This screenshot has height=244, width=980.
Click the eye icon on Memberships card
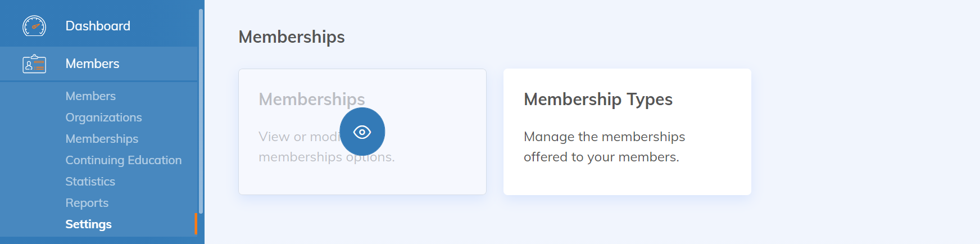tap(362, 132)
